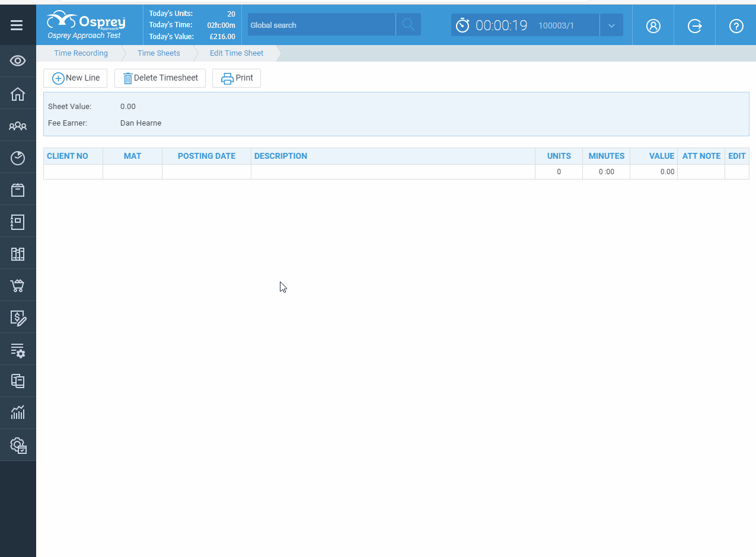The image size is (756, 557).
Task: Open the help question mark icon
Action: [x=736, y=25]
